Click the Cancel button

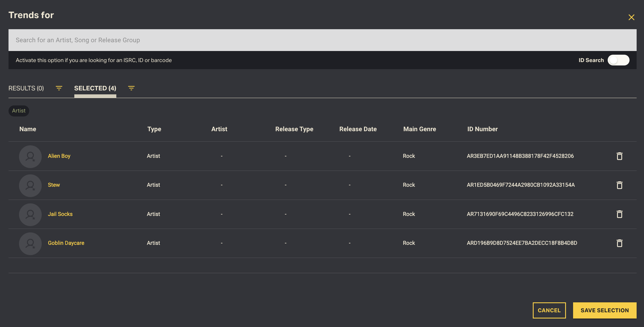(549, 310)
